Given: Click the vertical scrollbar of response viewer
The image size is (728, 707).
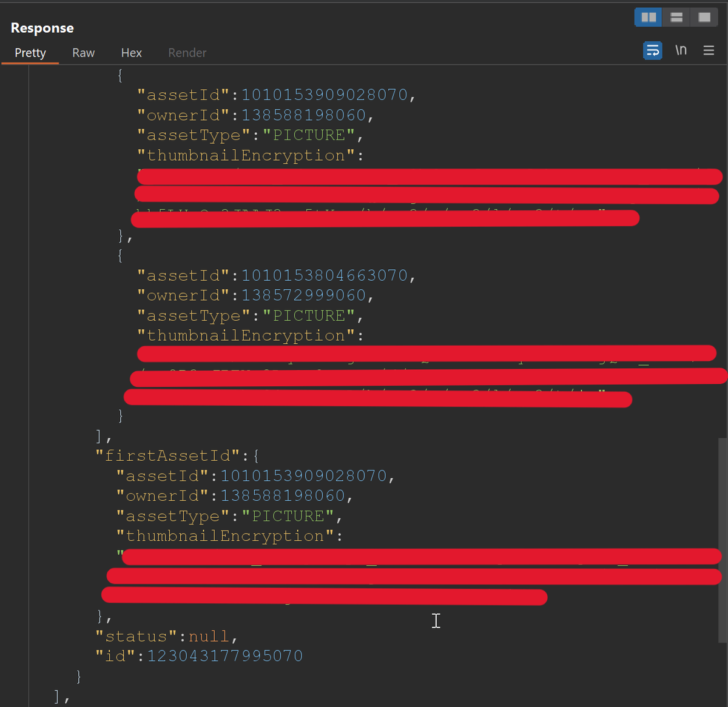Looking at the screenshot, I should [723, 540].
